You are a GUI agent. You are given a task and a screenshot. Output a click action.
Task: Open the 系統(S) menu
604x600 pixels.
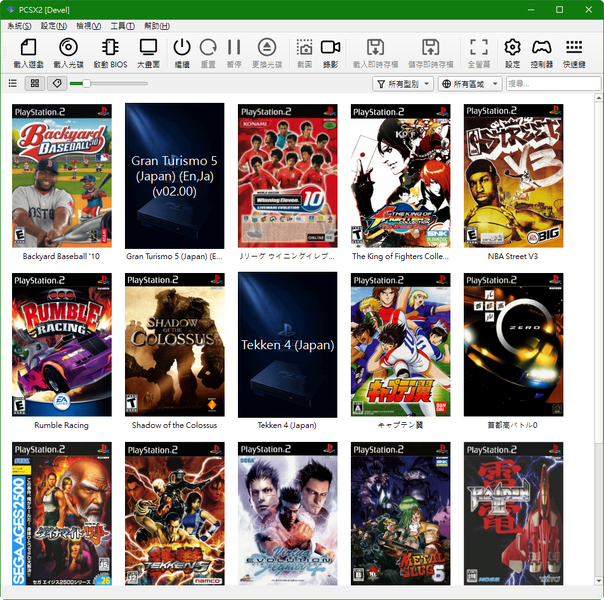click(x=19, y=26)
